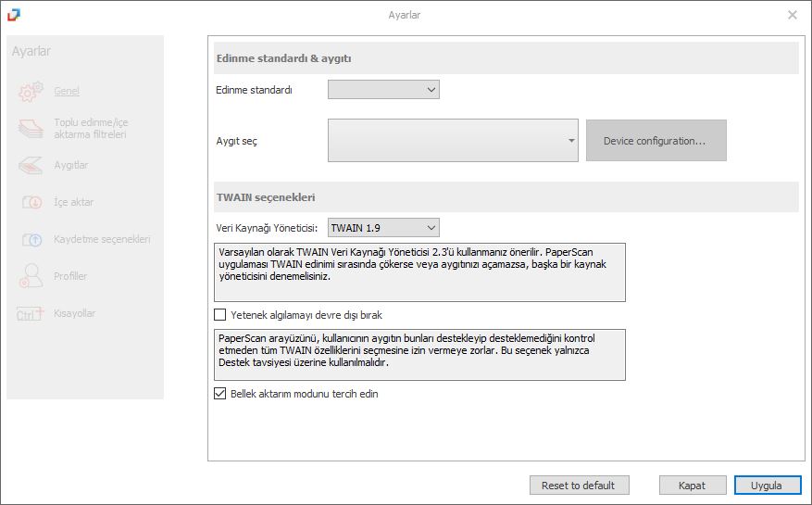Click the Profiller user icon
This screenshot has height=505, width=812.
pos(31,276)
